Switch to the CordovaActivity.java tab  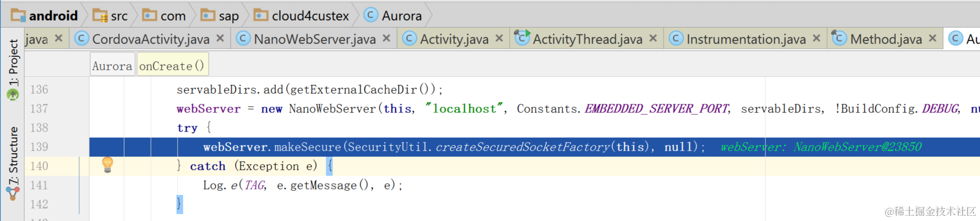coord(150,39)
